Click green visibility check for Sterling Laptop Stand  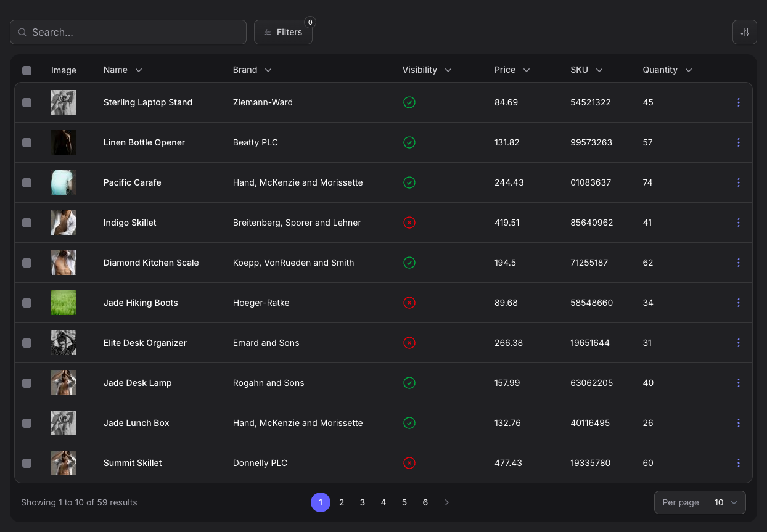[x=409, y=102]
